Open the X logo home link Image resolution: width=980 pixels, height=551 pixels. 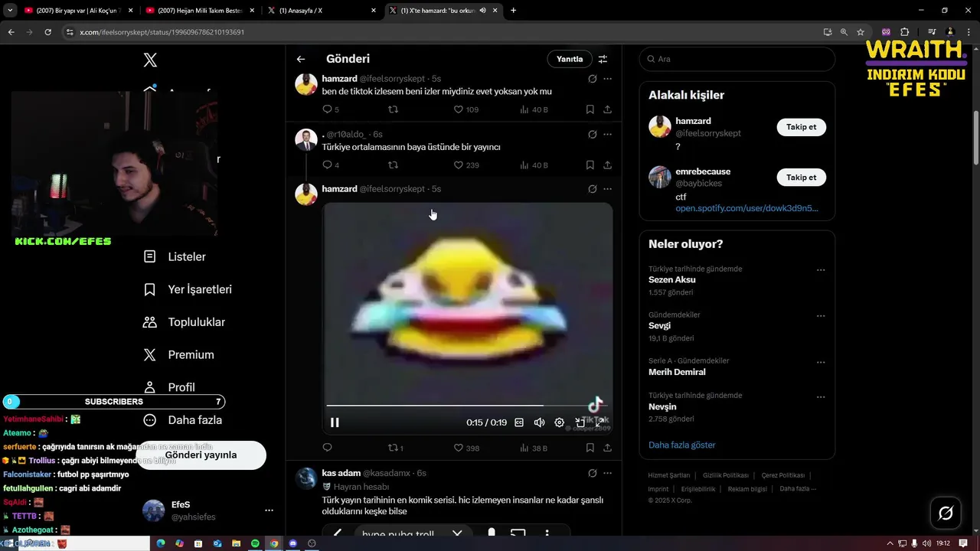click(x=151, y=60)
